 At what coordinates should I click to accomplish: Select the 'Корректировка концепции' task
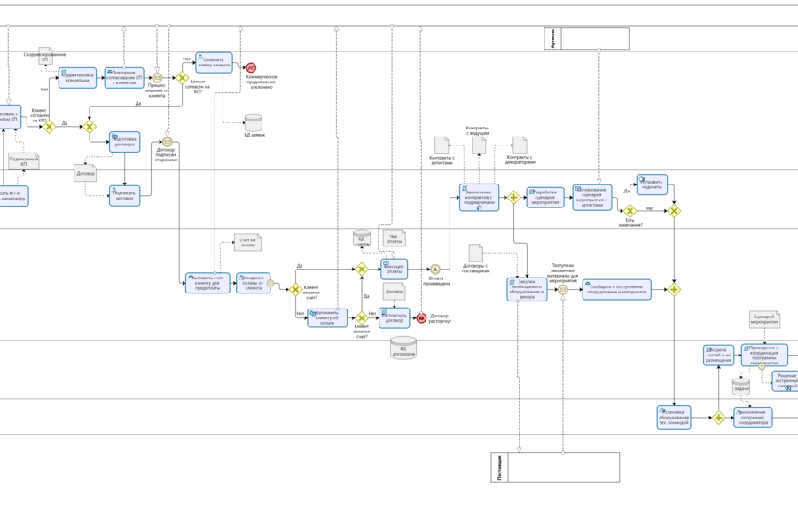coord(77,78)
